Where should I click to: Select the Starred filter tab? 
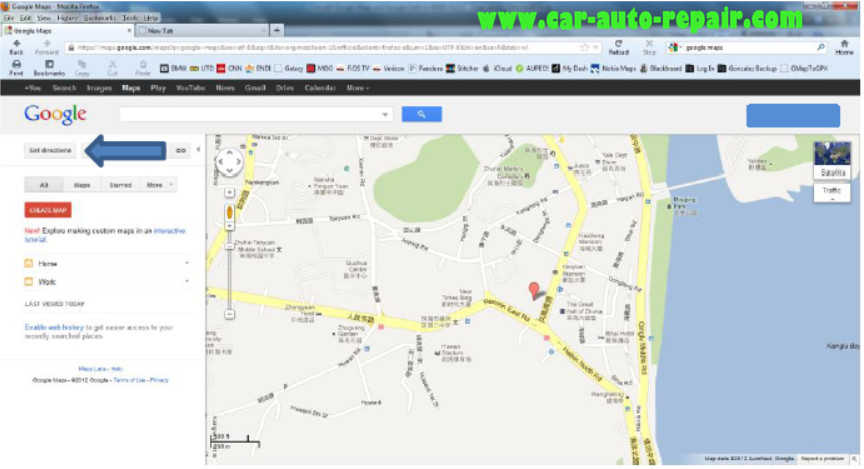pos(120,185)
